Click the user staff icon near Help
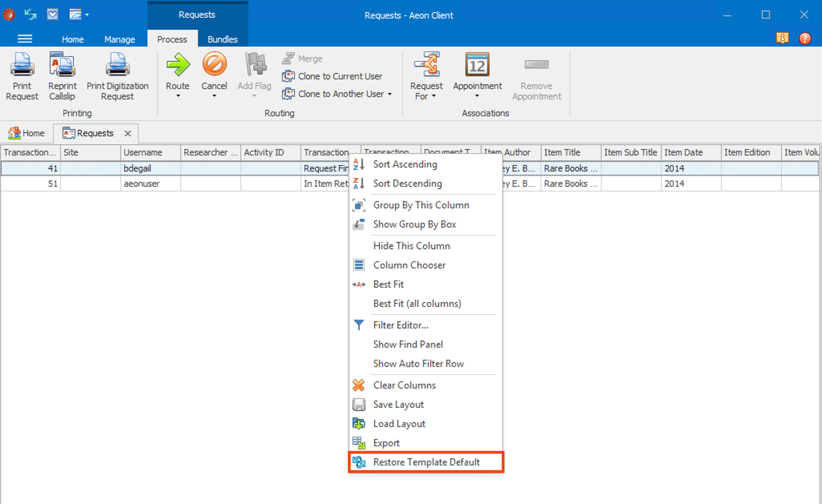 click(x=783, y=38)
